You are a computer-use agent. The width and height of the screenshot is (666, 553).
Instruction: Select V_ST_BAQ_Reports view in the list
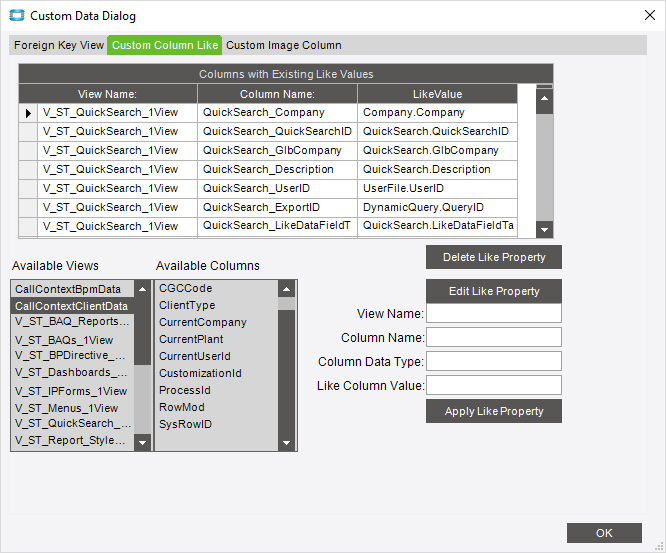click(x=72, y=322)
